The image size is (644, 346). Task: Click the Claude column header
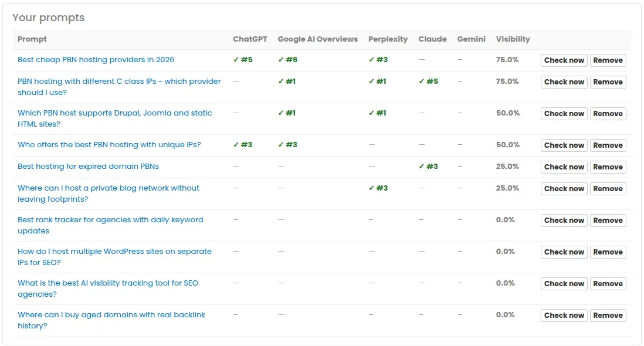coord(432,39)
